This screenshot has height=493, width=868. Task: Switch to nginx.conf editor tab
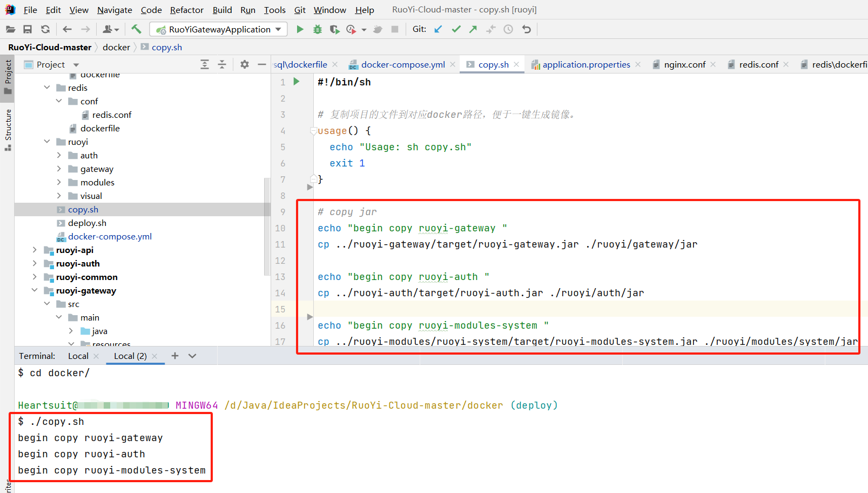(684, 64)
